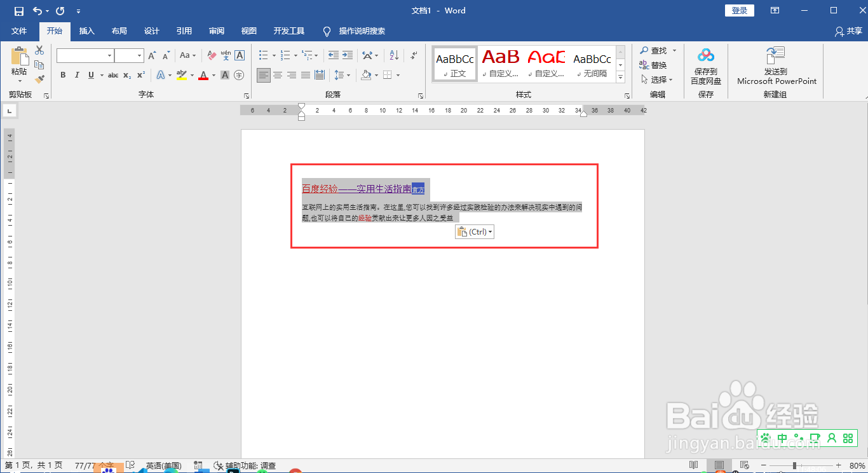Apply the 正文 (Normal) style
868x473 pixels.
tap(454, 64)
